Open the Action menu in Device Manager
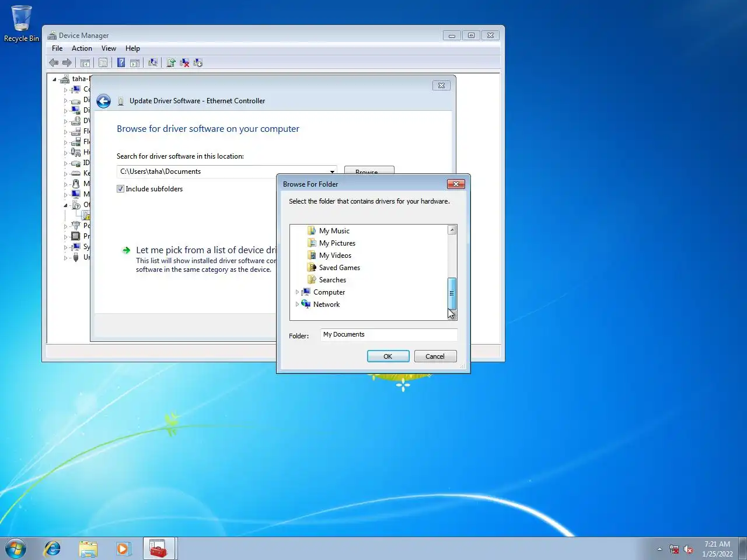 coord(82,48)
